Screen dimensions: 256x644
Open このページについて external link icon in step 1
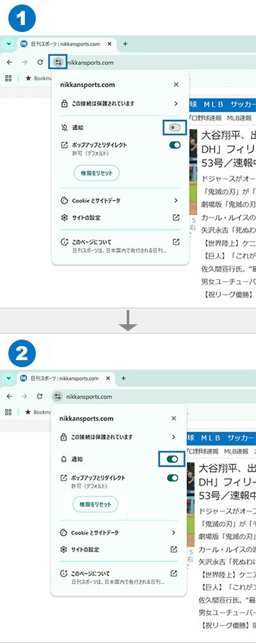(176, 242)
